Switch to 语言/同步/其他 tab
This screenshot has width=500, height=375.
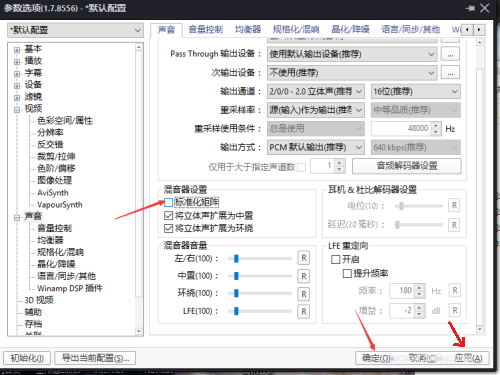point(411,30)
